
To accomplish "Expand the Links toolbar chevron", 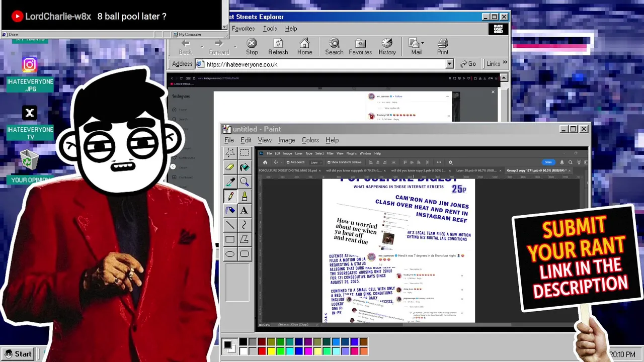I will (x=505, y=63).
